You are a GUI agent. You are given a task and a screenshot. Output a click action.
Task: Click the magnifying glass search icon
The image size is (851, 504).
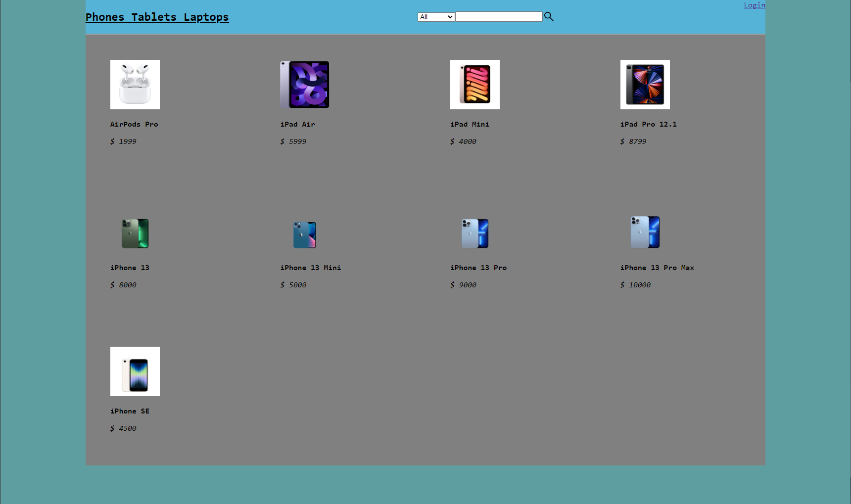click(x=549, y=16)
